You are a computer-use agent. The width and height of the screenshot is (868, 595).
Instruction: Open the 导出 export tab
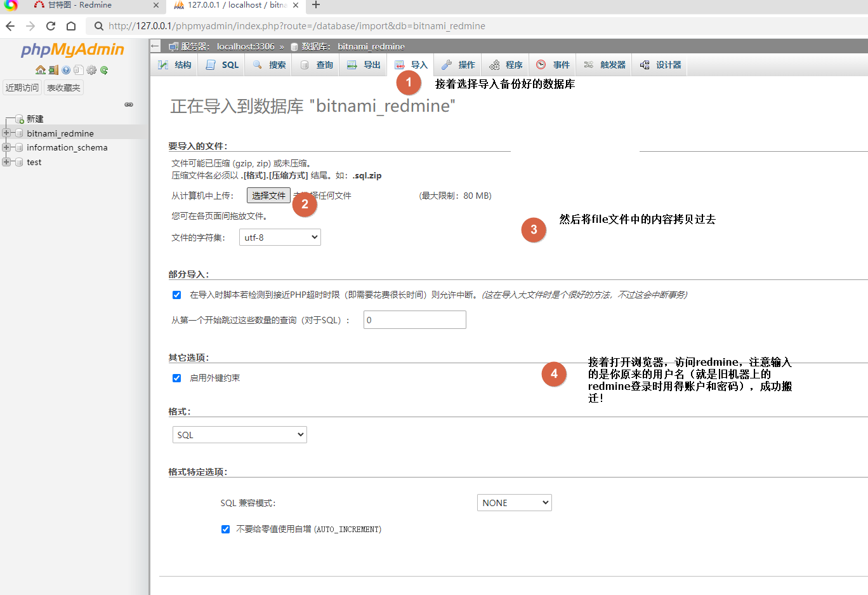pyautogui.click(x=364, y=65)
